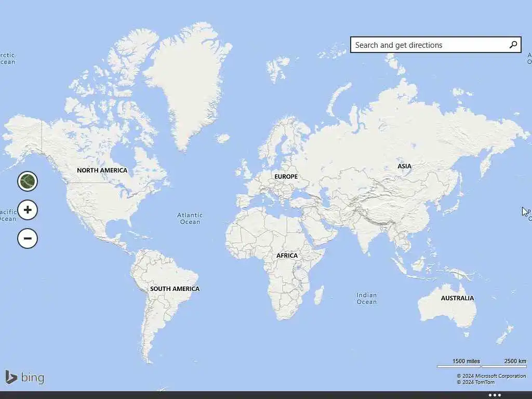
Task: Click the 1500 miles scale bar
Action: 459,363
